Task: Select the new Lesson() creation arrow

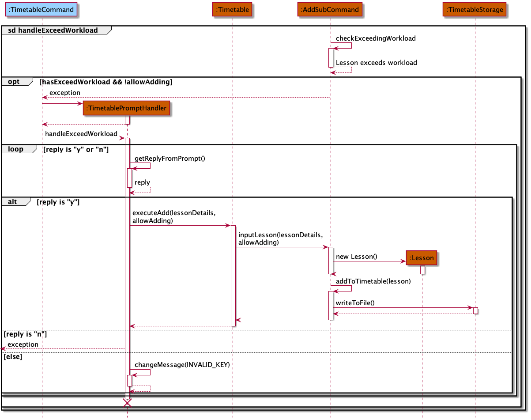Action: [x=371, y=261]
